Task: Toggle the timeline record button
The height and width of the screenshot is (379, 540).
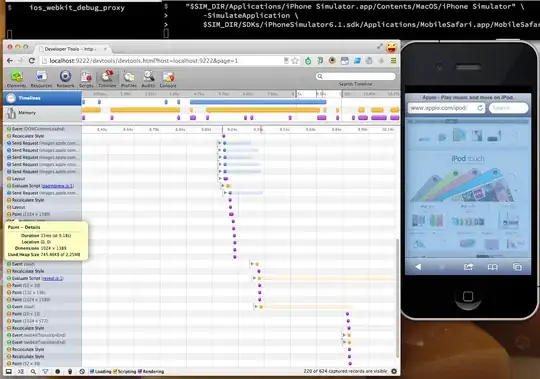Action: pyautogui.click(x=58, y=371)
